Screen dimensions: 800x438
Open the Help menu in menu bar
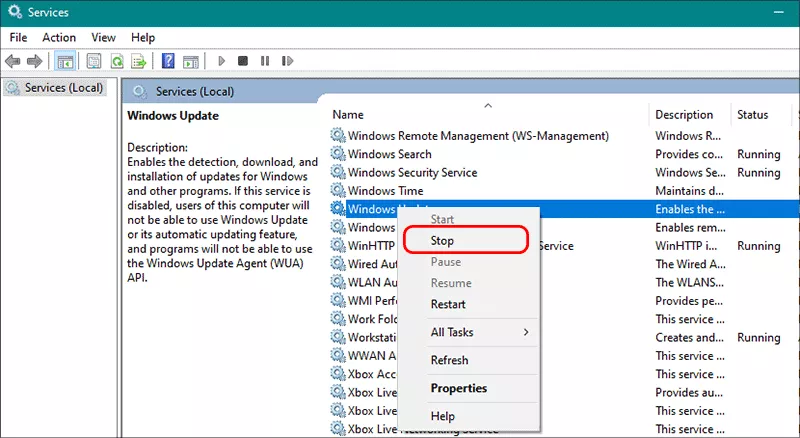pos(143,37)
